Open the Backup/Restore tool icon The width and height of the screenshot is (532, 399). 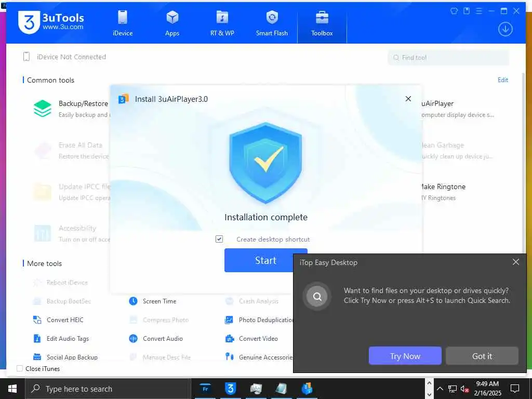[43, 109]
